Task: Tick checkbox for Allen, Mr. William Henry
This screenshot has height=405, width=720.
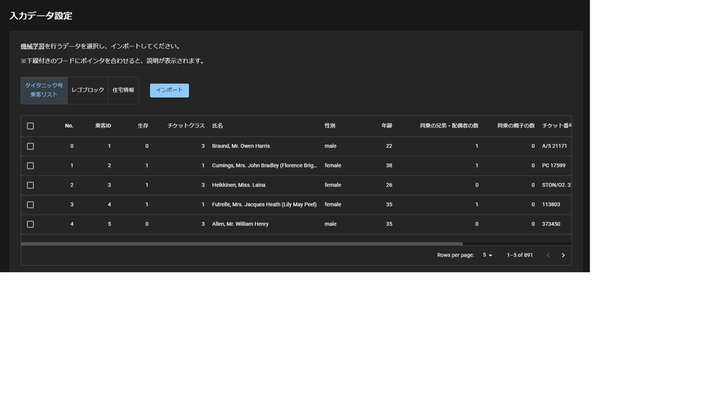Action: [30, 224]
